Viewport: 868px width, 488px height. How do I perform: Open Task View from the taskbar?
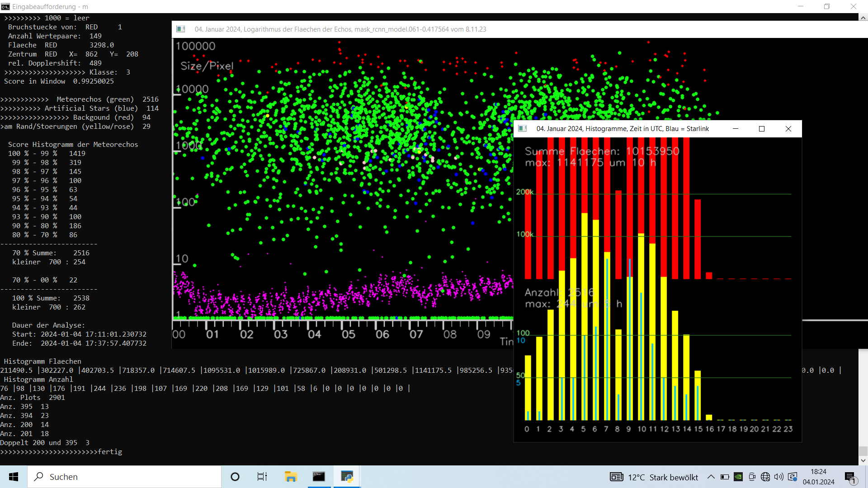point(262,477)
